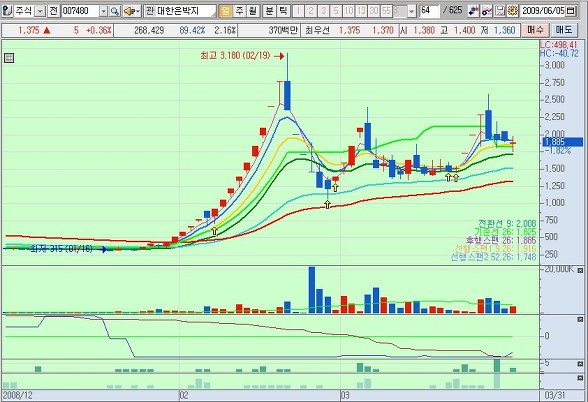Click the stock name 대한은박지
Image resolution: width=588 pixels, height=402 pixels.
click(x=177, y=11)
